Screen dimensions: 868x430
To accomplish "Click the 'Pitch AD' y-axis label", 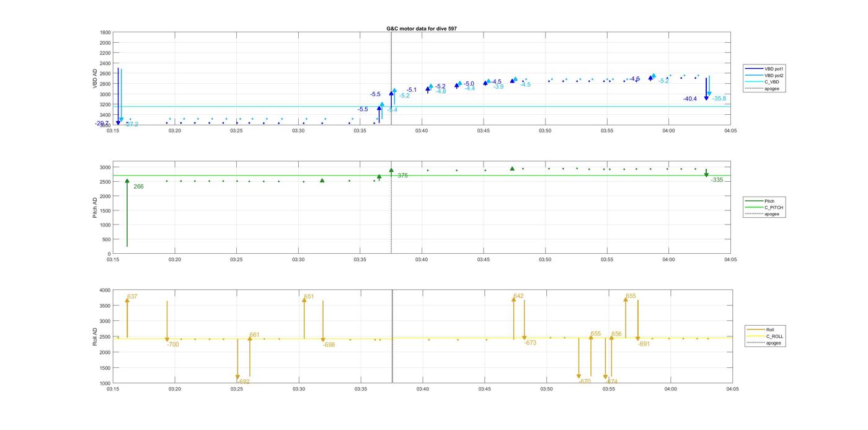I will click(95, 208).
